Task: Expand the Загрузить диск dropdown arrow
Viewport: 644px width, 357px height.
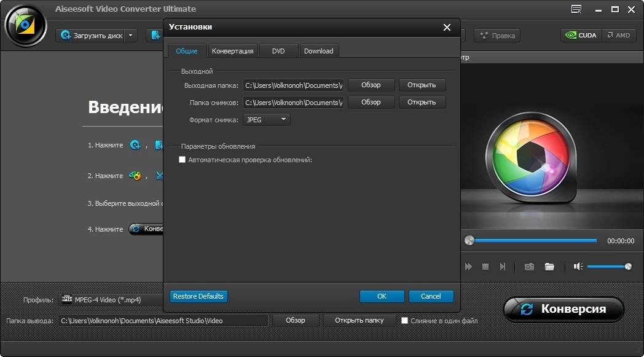Action: point(131,35)
